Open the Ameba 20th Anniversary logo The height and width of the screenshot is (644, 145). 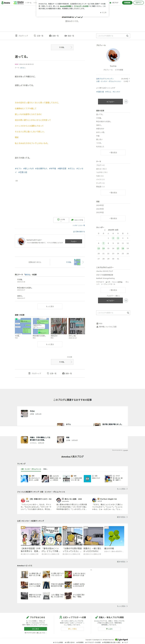(18, 2)
